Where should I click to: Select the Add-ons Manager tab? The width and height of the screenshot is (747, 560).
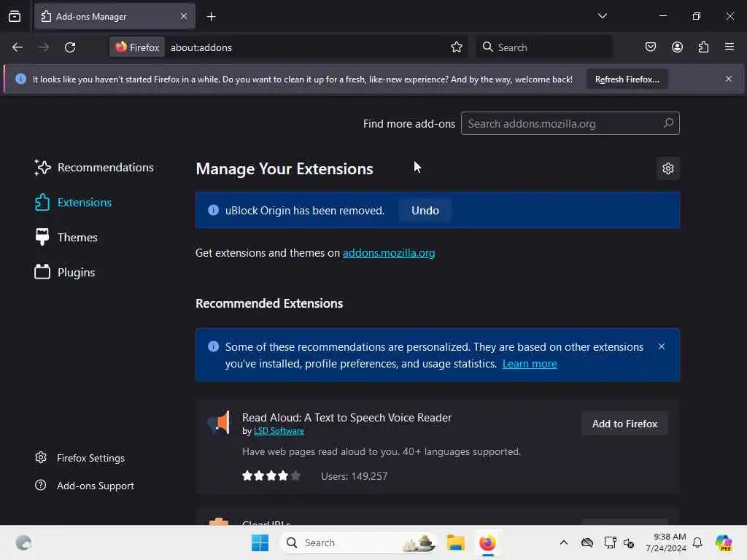pyautogui.click(x=115, y=17)
